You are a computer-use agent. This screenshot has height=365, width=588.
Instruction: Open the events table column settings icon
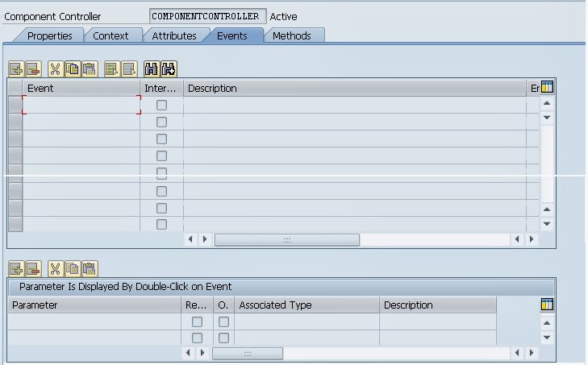pyautogui.click(x=547, y=87)
